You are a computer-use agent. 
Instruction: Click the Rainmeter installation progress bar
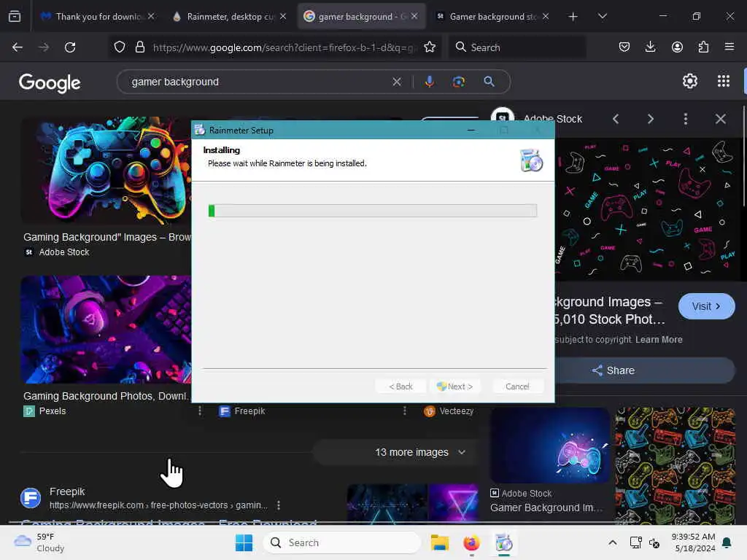[373, 211]
